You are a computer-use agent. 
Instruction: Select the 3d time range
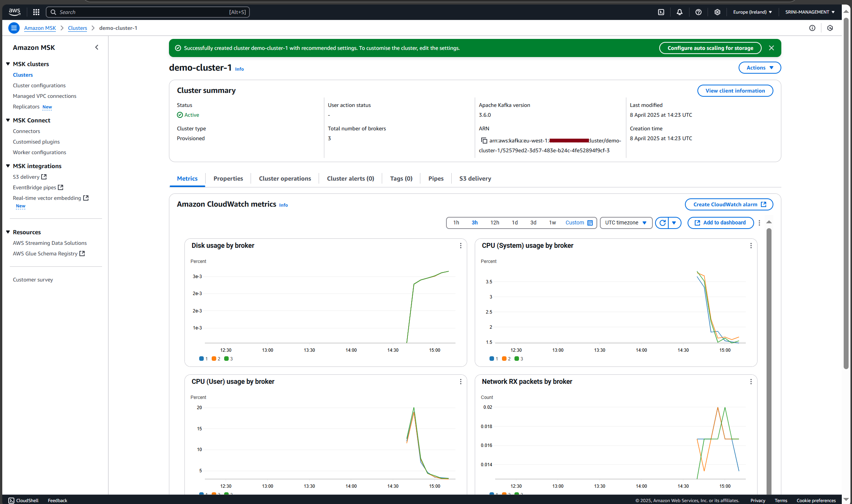[x=533, y=223]
